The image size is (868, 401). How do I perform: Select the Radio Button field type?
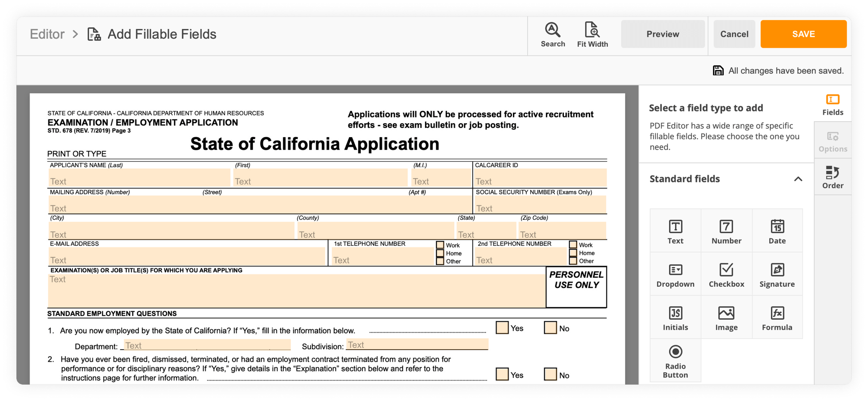point(675,361)
